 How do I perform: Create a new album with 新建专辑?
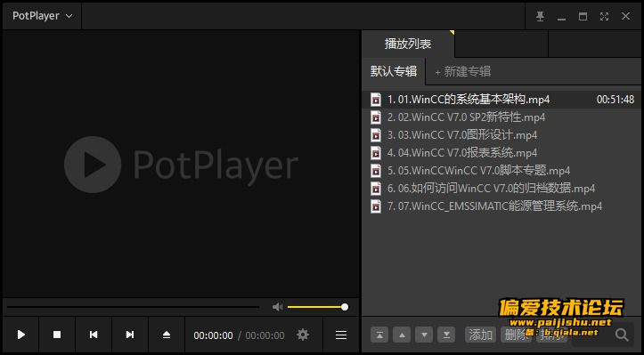(x=463, y=72)
